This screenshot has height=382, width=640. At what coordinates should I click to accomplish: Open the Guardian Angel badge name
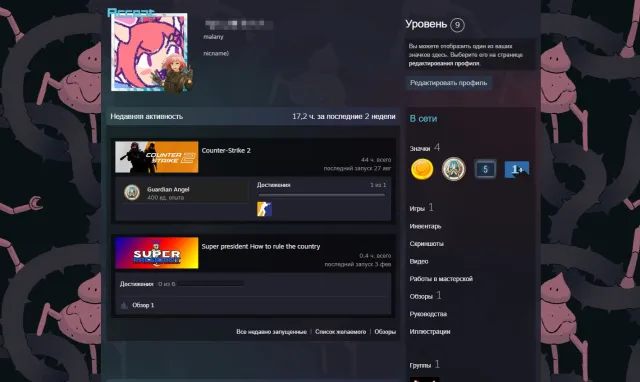[168, 189]
